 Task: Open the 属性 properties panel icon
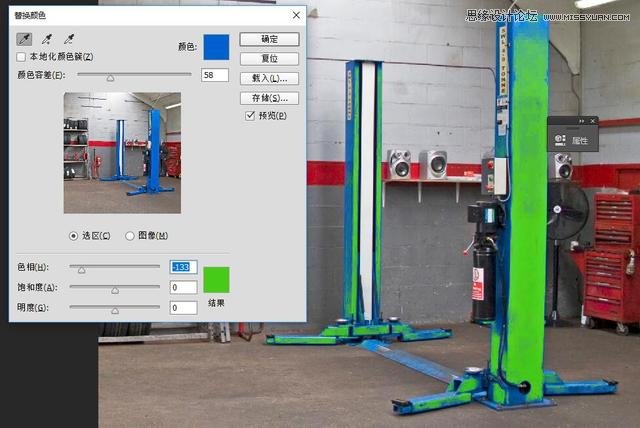tap(560, 140)
